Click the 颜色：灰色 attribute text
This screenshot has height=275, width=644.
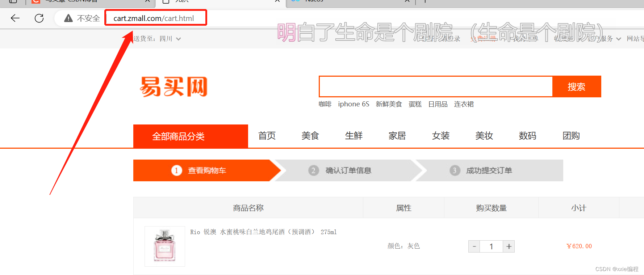tap(403, 246)
